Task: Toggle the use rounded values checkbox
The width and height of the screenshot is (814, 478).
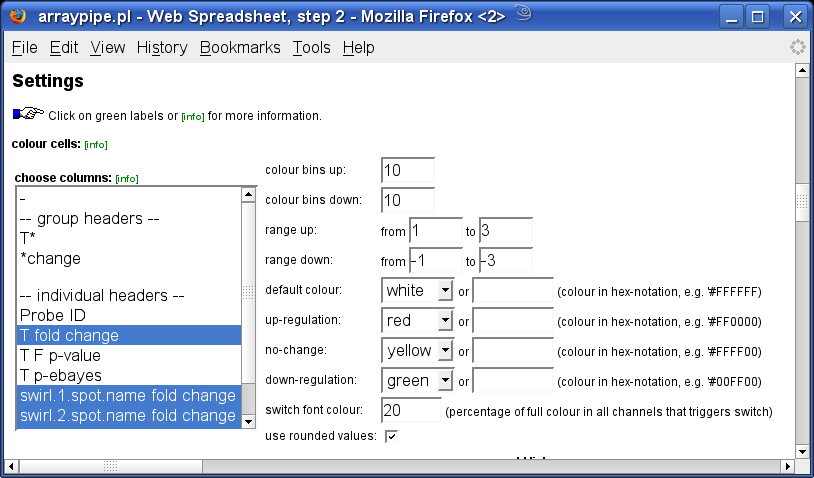Action: 391,436
